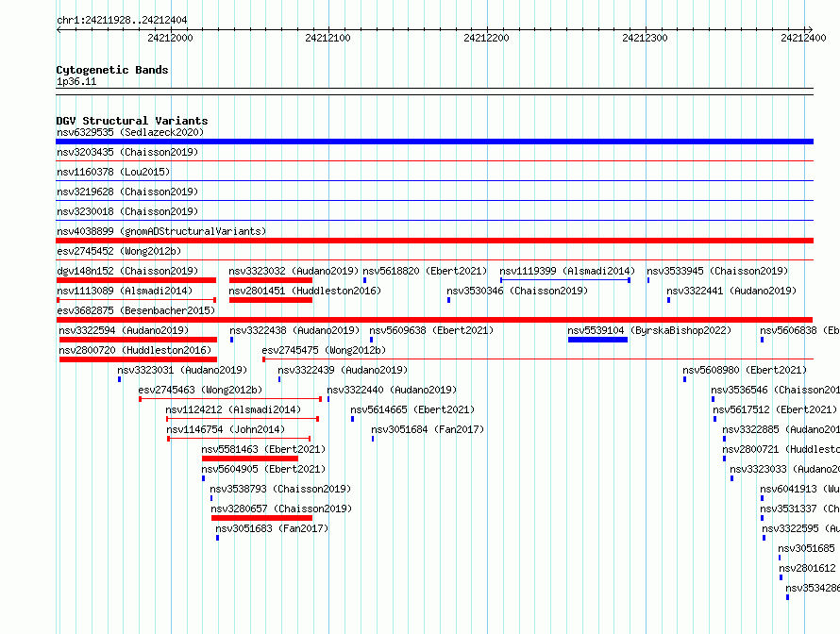
Task: Select nsv3322595 blue marker
Action: [764, 538]
